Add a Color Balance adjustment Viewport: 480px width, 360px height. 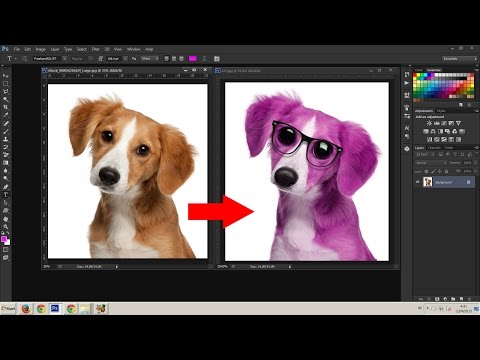(x=433, y=131)
